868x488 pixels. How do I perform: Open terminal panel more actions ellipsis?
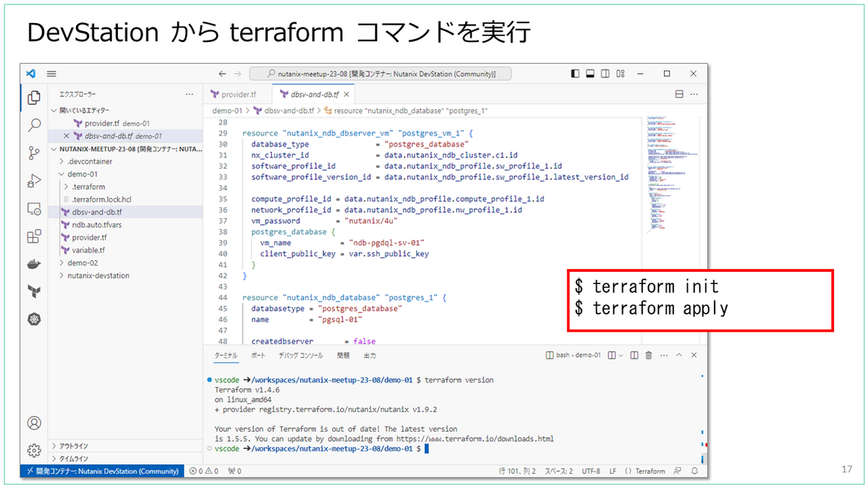663,355
